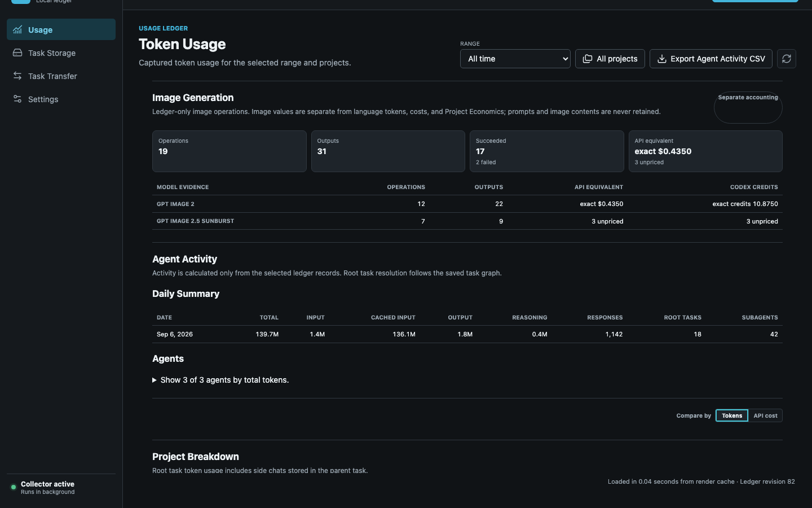Select the GPT IMAGE 2.5 SUNBURST row label
Viewport: 812px width, 508px height.
point(195,221)
